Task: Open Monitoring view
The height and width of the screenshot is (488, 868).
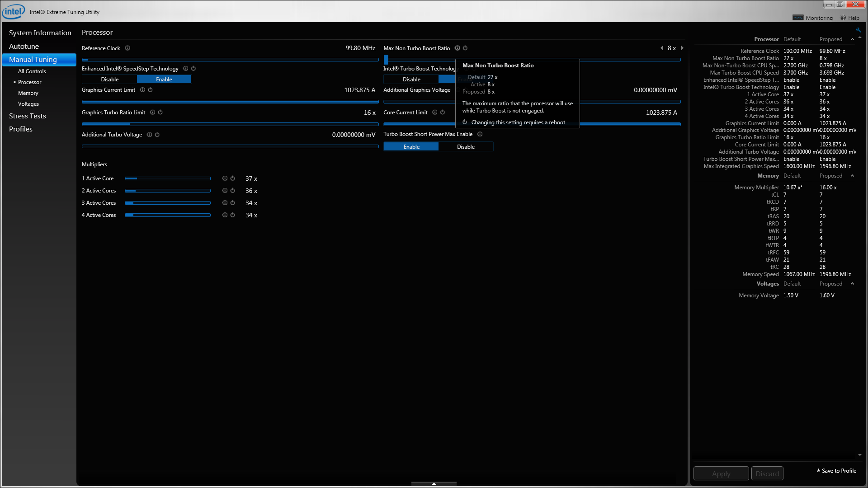Action: 813,18
